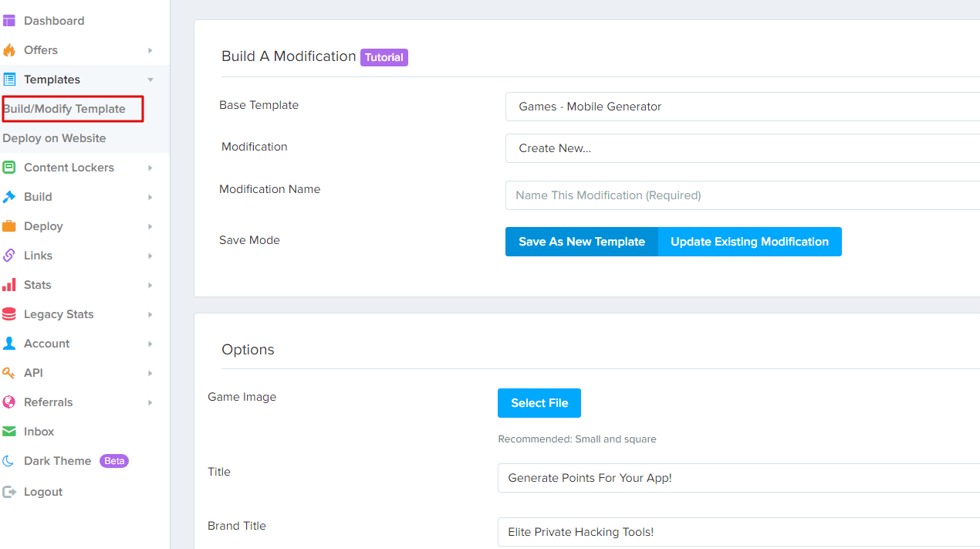Click the chain link icon for Links
This screenshot has width=980, height=549.
pyautogui.click(x=9, y=256)
